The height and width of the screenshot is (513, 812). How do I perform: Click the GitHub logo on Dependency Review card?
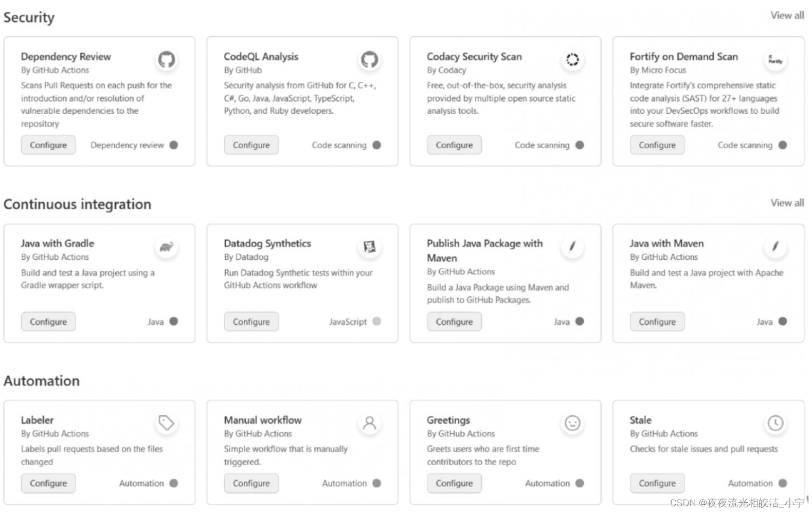click(x=166, y=60)
